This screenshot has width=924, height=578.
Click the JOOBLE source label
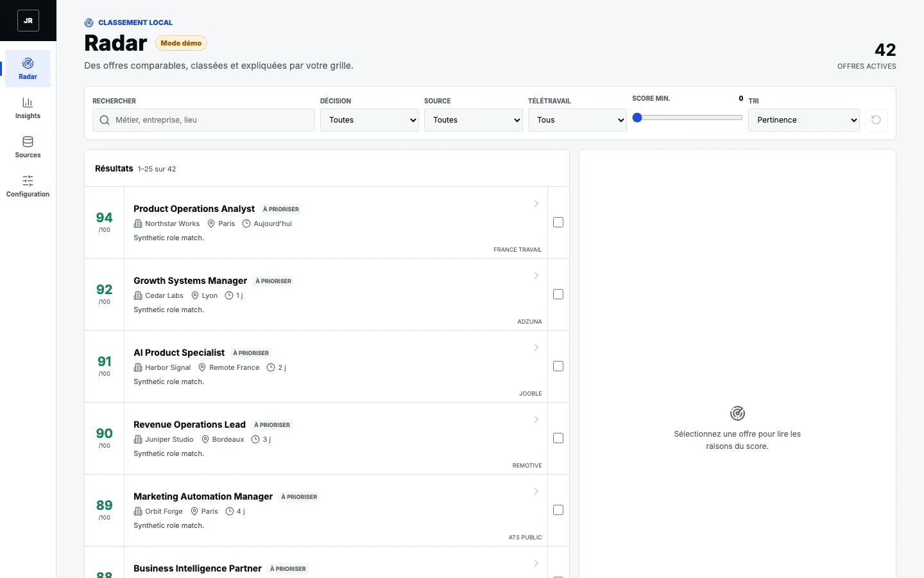coord(531,394)
